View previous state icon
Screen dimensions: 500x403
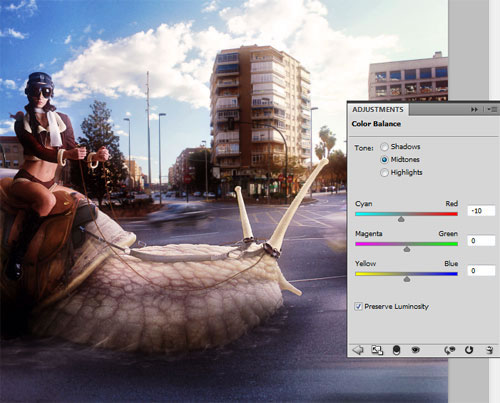(450, 350)
